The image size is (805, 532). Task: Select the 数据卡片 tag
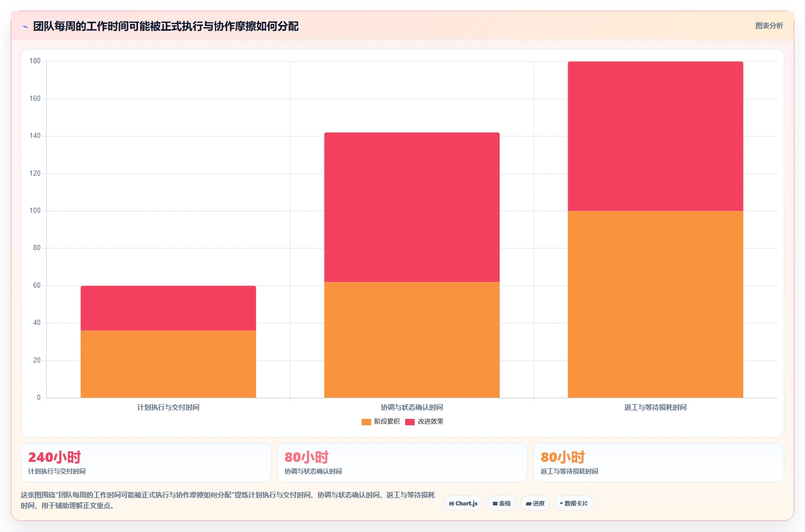click(573, 503)
